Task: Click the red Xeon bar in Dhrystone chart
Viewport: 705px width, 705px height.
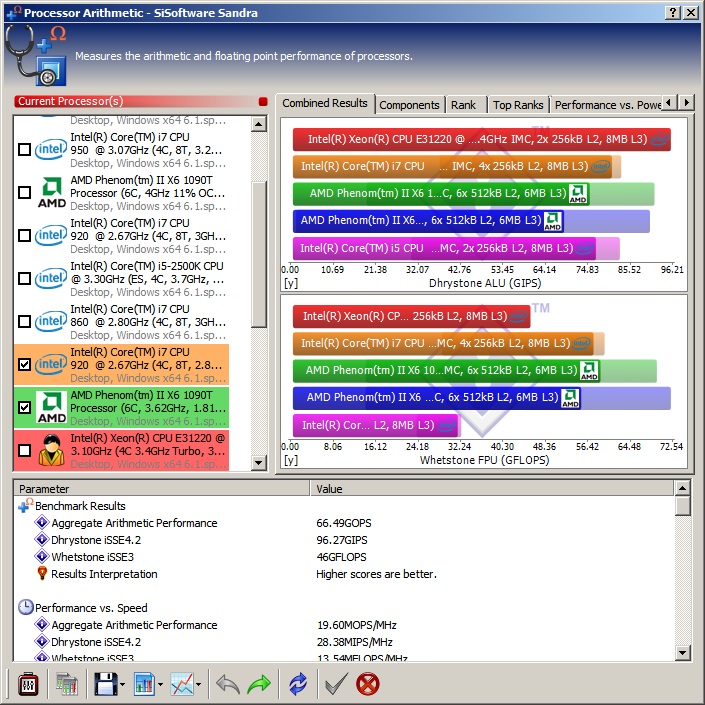Action: 482,139
